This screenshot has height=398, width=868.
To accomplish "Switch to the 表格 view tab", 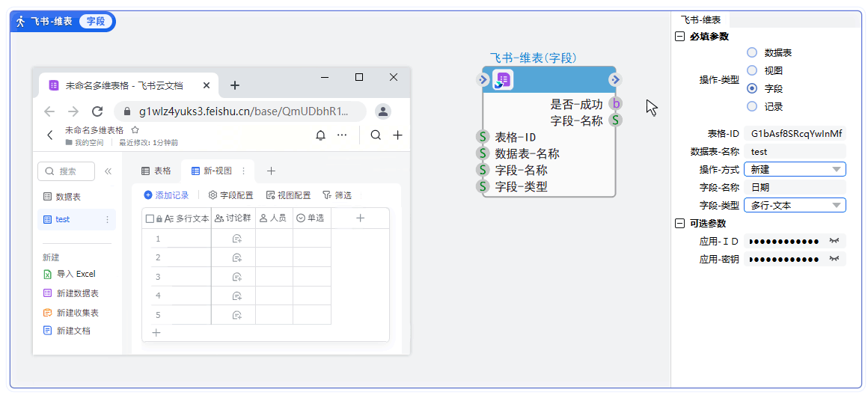I will pyautogui.click(x=156, y=171).
